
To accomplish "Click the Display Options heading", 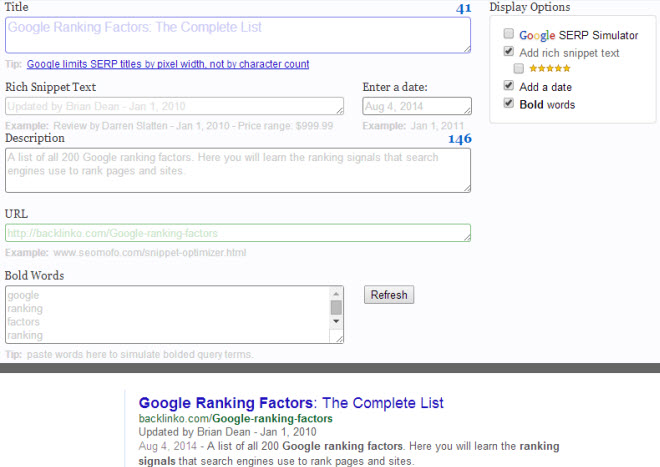I will tap(530, 7).
